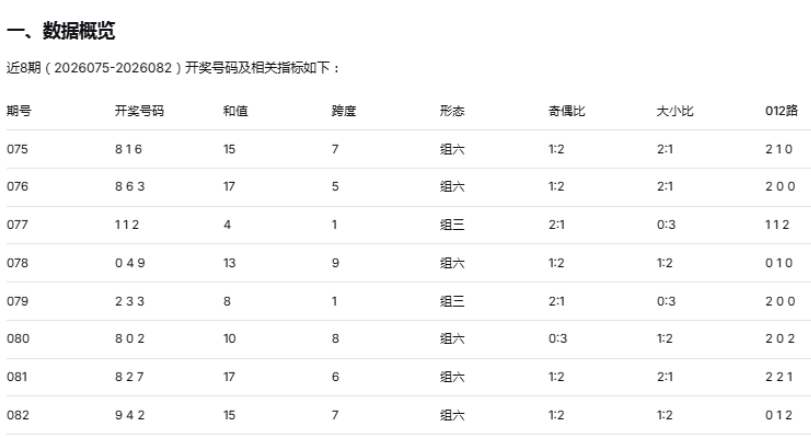811x438 pixels.
Task: Click the 开奖号码 column header
Action: click(139, 110)
